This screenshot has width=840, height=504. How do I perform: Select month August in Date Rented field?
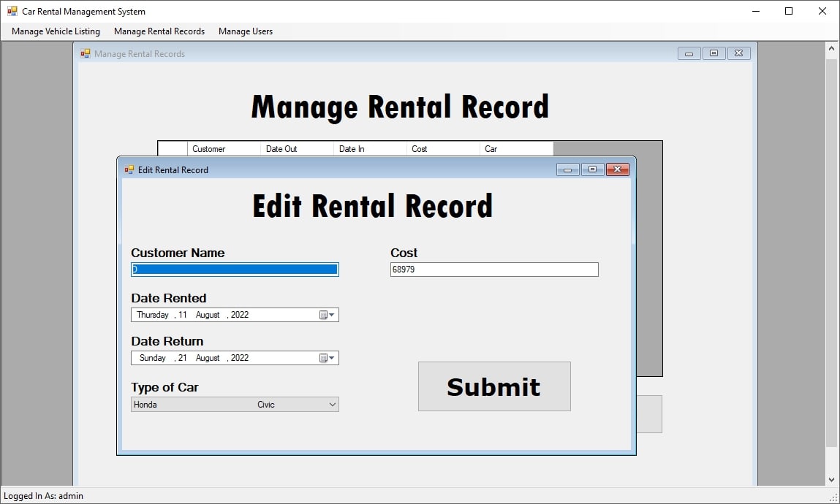click(x=208, y=315)
